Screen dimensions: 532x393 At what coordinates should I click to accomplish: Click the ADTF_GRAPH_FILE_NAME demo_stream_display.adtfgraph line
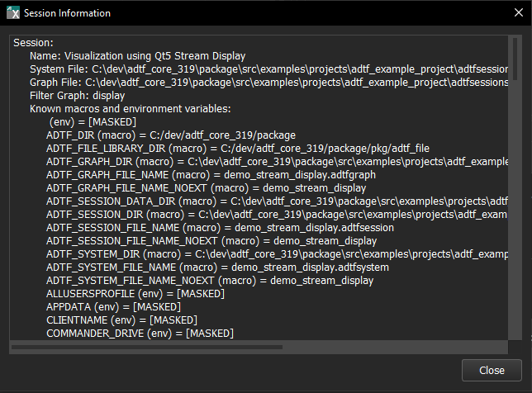[211, 175]
